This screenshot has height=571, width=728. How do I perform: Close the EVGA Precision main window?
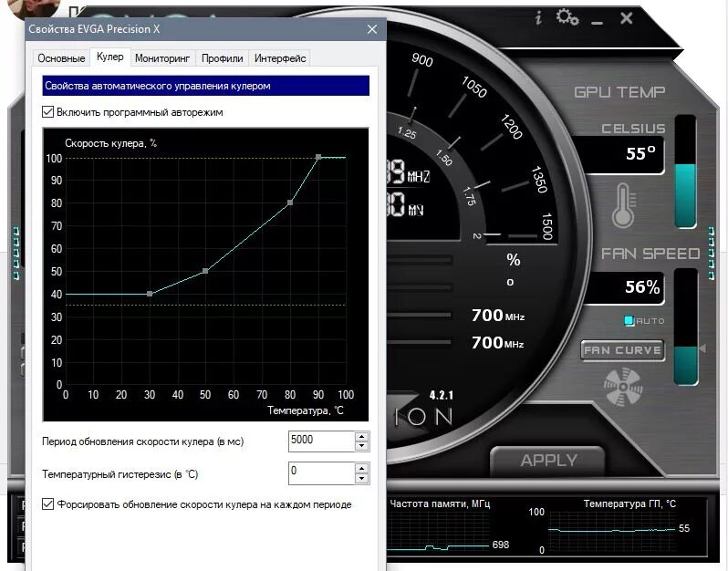(x=627, y=18)
